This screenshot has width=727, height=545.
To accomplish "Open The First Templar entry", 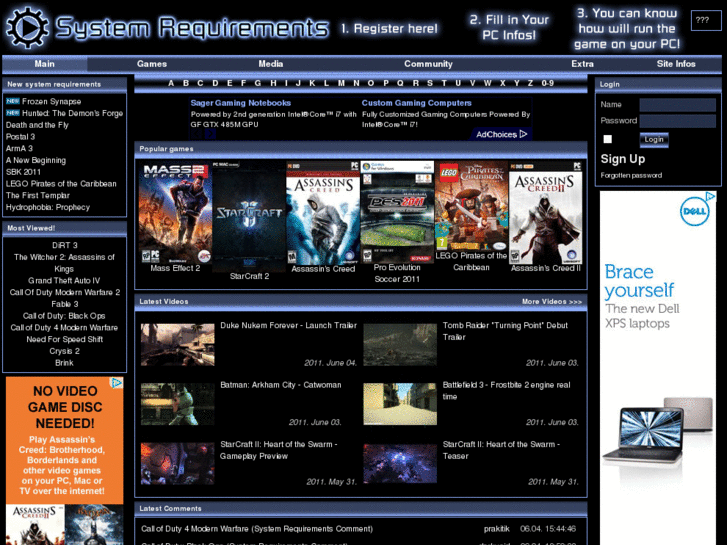I will pos(38,195).
